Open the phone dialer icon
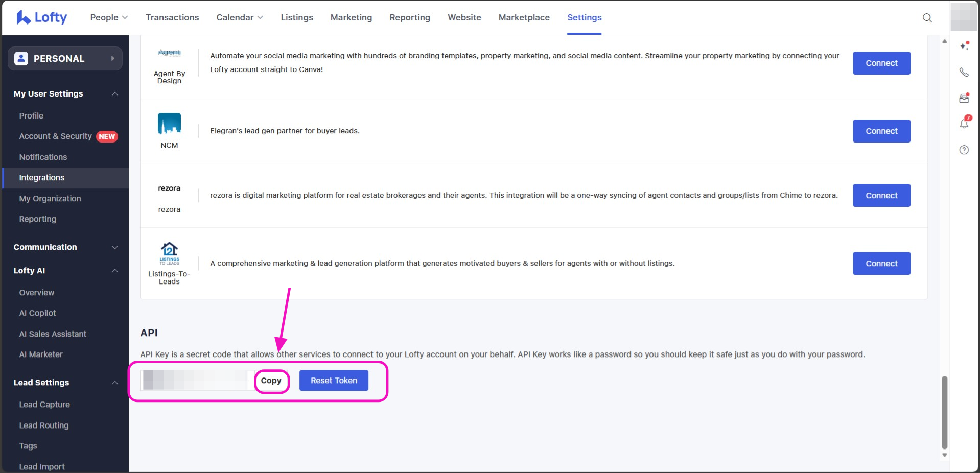Image resolution: width=980 pixels, height=473 pixels. pyautogui.click(x=964, y=72)
